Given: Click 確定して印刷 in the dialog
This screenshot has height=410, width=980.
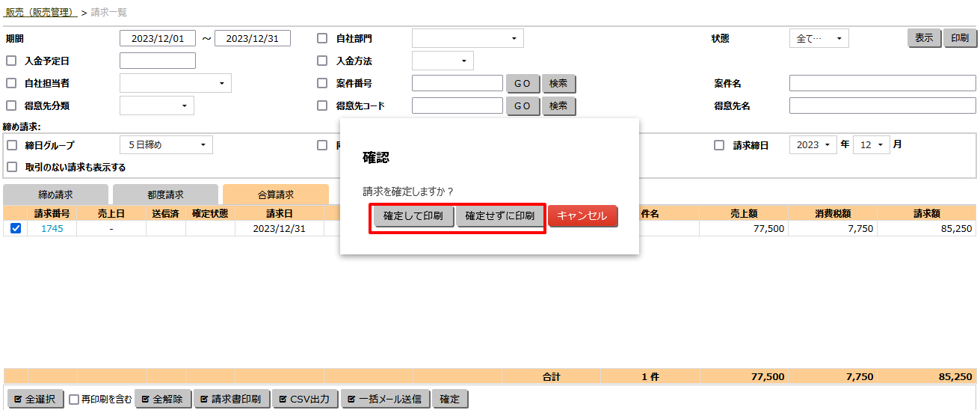Looking at the screenshot, I should coord(413,216).
